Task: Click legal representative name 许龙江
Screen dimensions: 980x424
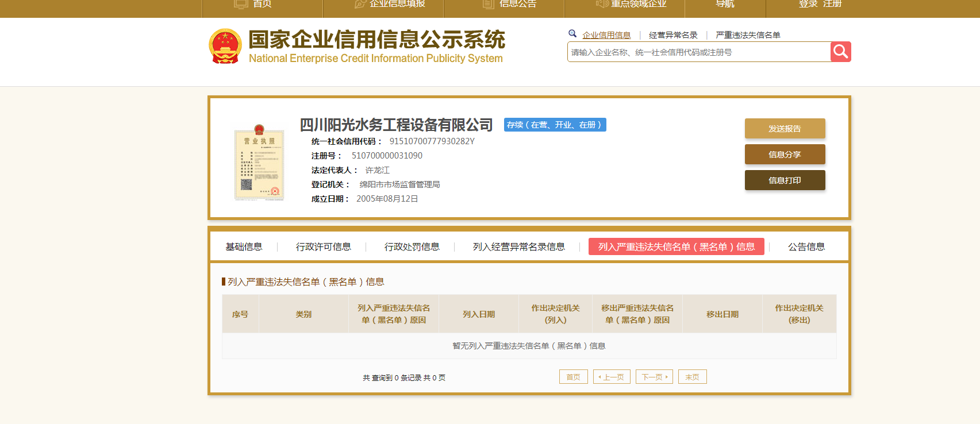Action: pos(378,170)
